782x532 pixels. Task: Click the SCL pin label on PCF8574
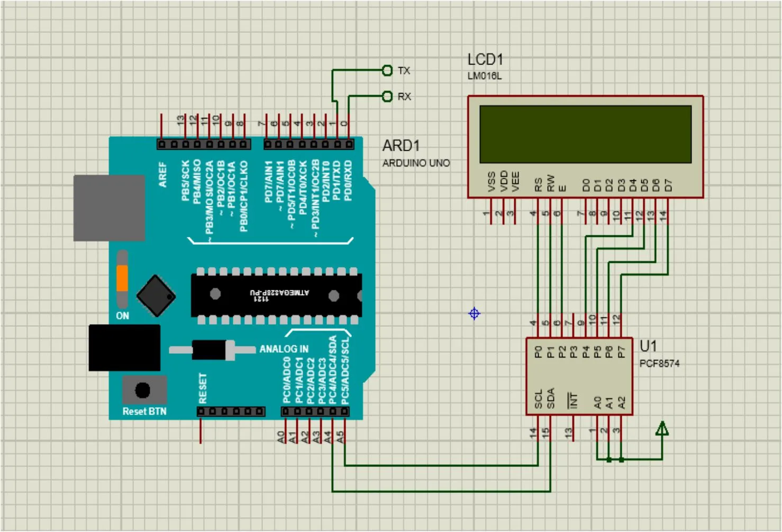coord(539,399)
